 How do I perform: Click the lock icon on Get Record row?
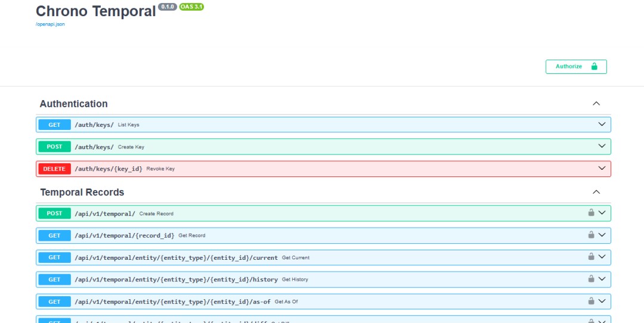point(591,234)
